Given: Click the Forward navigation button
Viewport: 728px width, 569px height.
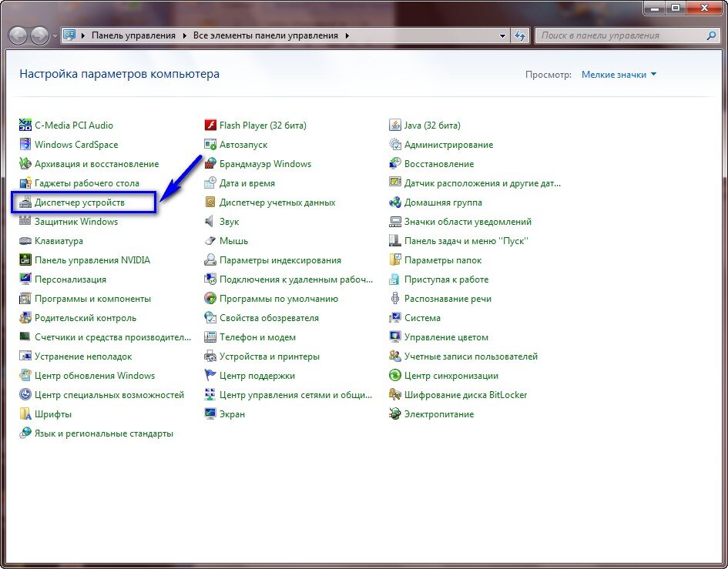Looking at the screenshot, I should pos(39,35).
